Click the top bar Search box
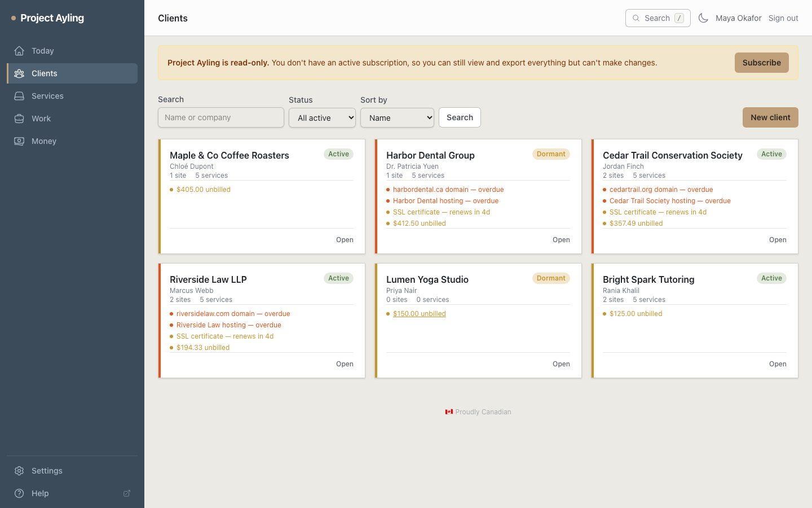Viewport: 812px width, 508px height. click(x=657, y=18)
